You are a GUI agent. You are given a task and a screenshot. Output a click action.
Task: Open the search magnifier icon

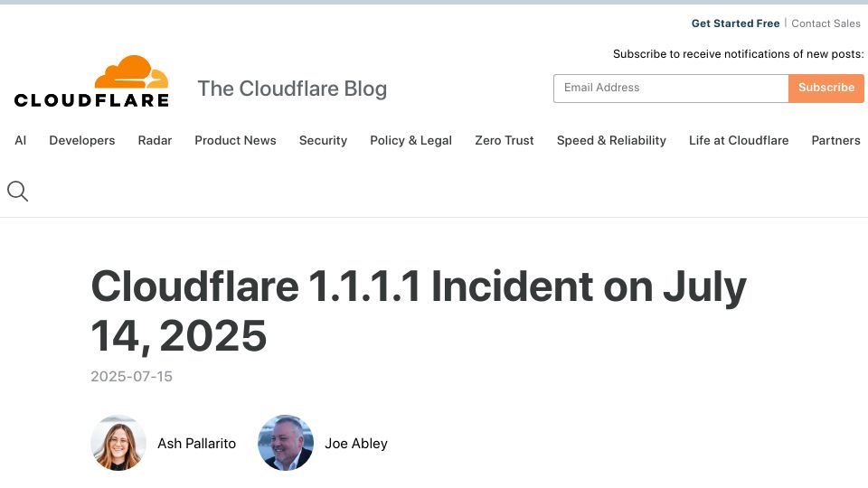point(17,192)
